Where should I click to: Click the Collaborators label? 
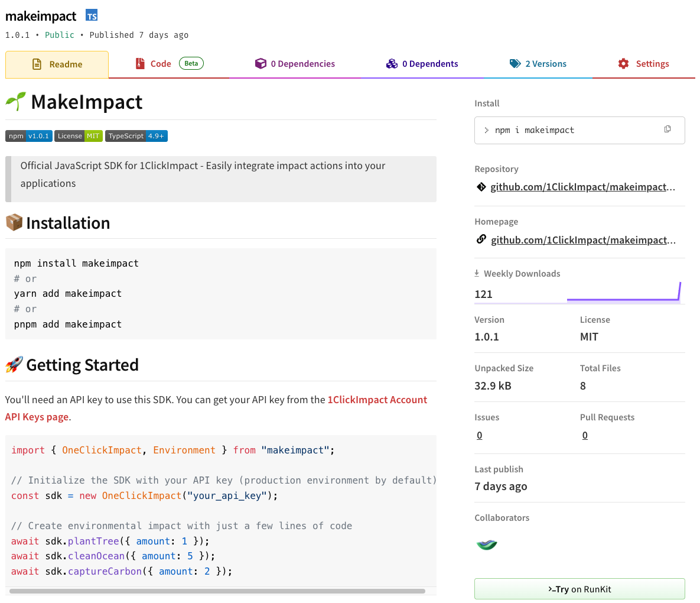pos(502,518)
